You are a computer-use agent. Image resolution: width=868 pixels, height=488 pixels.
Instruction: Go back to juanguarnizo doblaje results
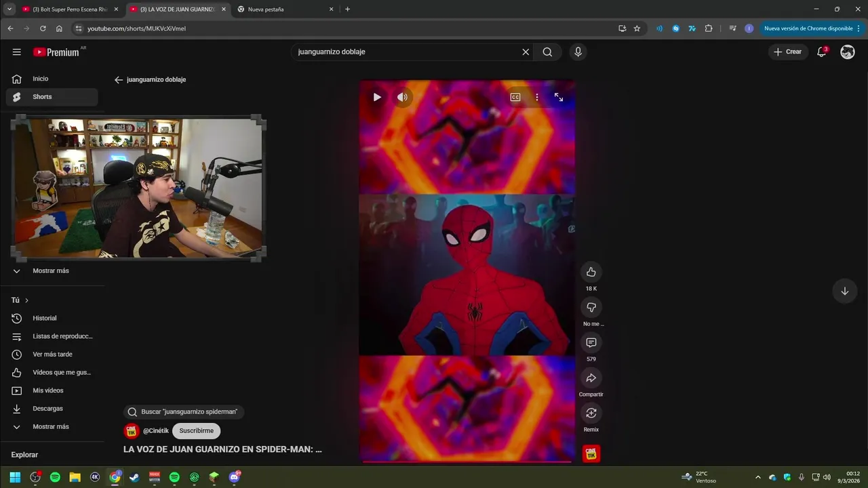click(119, 79)
